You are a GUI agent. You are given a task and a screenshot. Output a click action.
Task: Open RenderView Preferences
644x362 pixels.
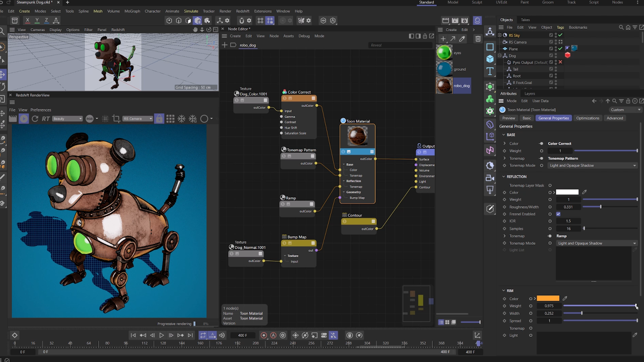coord(41,110)
